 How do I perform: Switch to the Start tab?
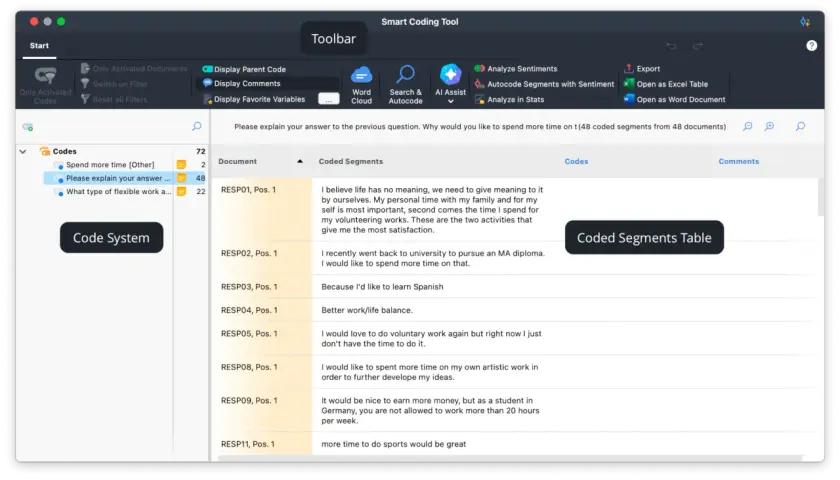[39, 46]
